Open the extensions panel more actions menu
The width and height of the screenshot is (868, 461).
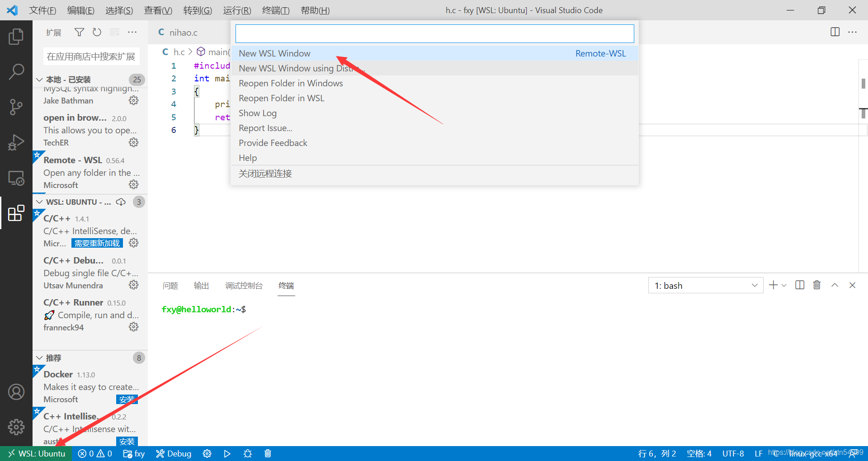(x=132, y=32)
